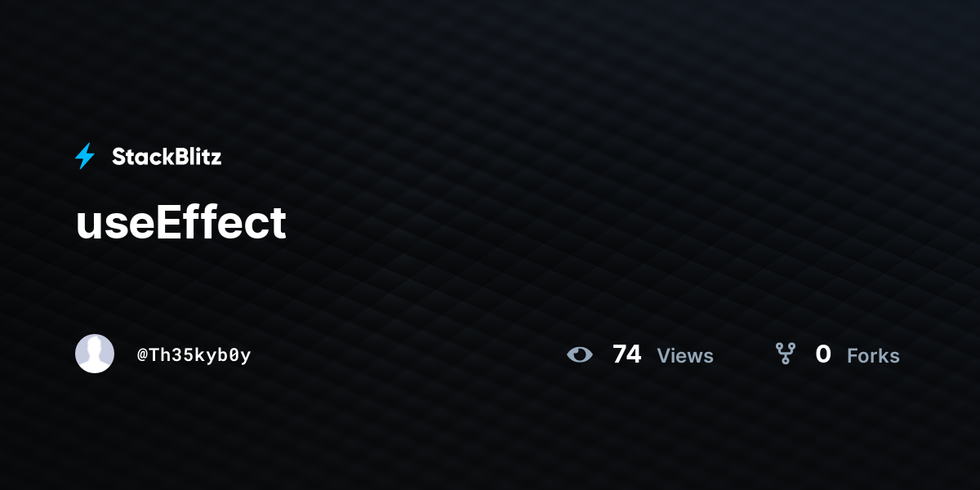Click the word Views after 74
980x490 pixels.
pyautogui.click(x=685, y=356)
